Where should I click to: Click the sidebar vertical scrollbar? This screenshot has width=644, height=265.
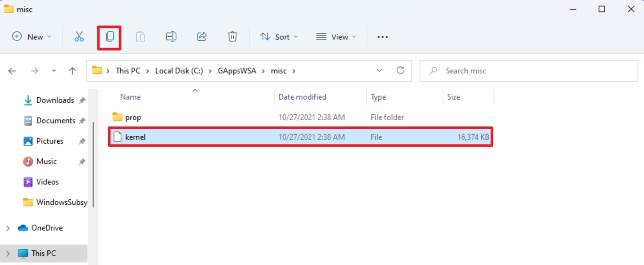coord(93,164)
